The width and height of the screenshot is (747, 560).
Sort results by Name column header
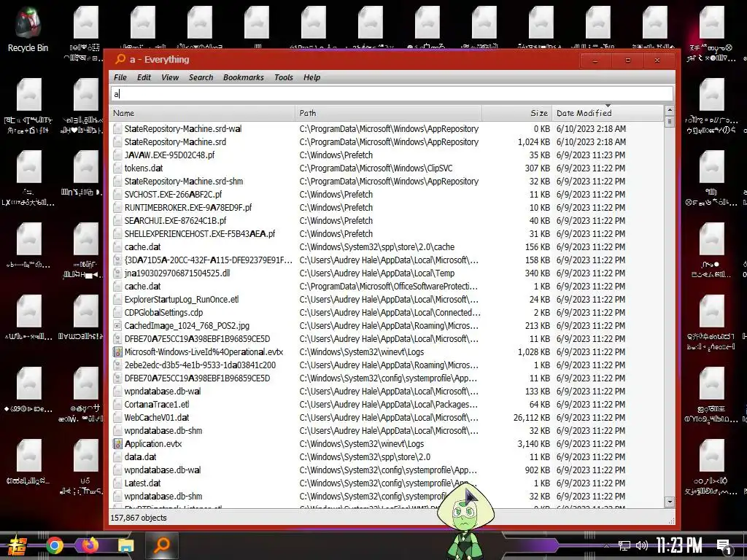point(203,113)
